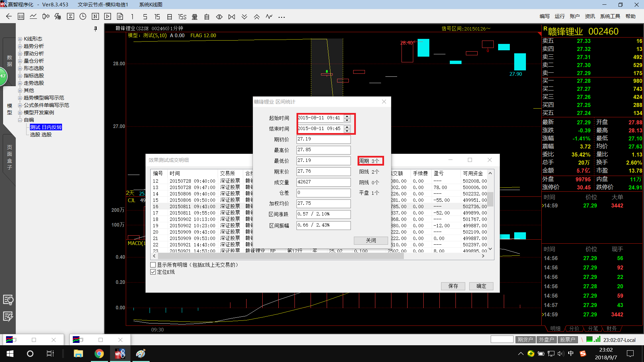Open the clock toolbar icon

tap(83, 16)
